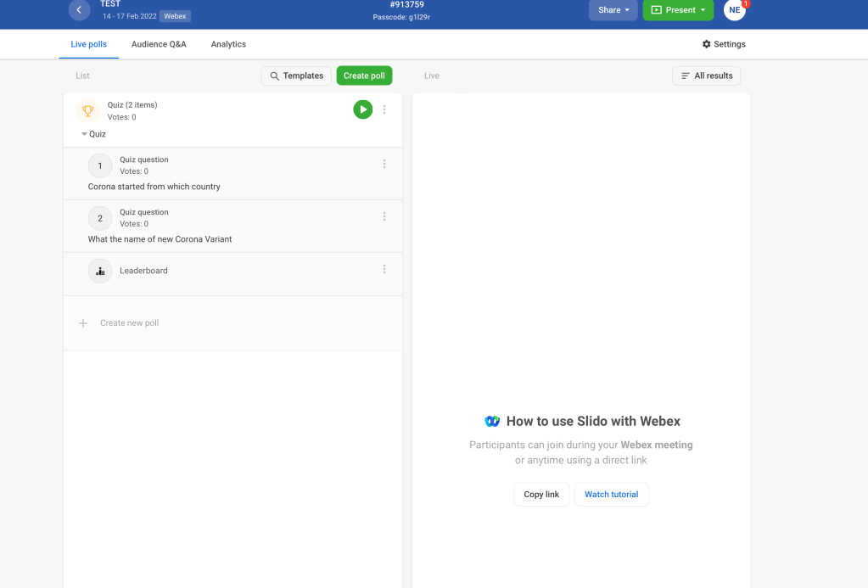
Task: Click the green Create poll button
Action: pos(364,76)
